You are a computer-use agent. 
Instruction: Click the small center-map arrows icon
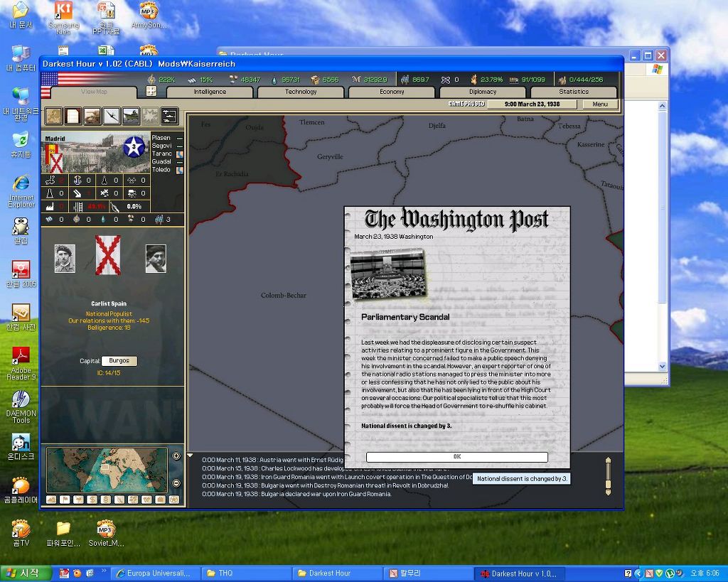pyautogui.click(x=151, y=91)
